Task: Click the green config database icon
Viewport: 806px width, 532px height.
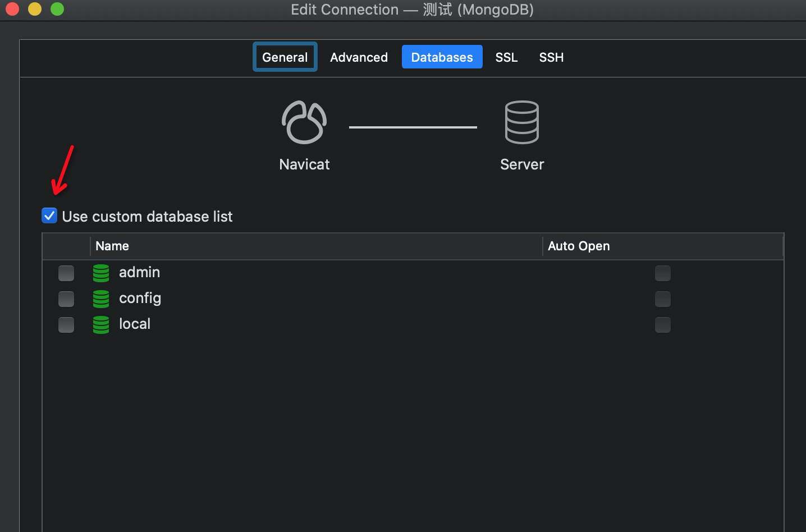Action: pos(101,299)
